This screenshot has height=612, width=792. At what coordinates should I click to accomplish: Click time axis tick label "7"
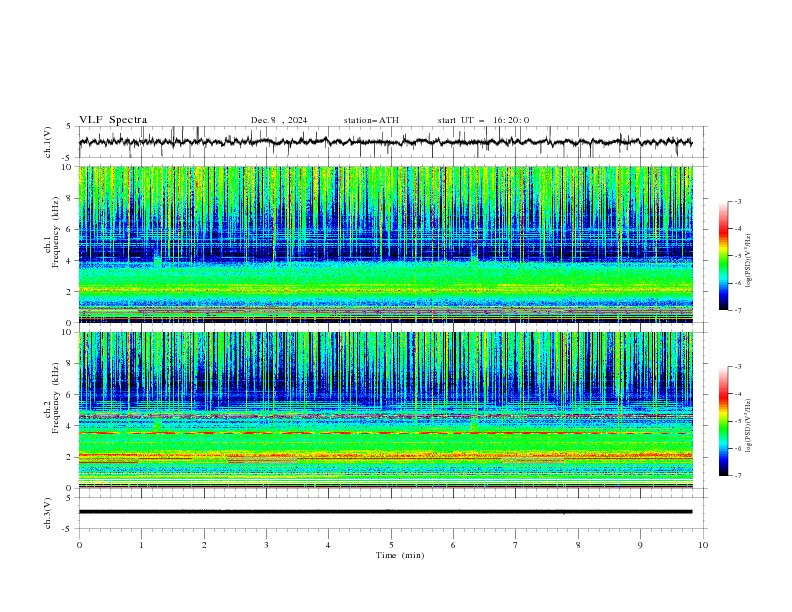[x=516, y=545]
